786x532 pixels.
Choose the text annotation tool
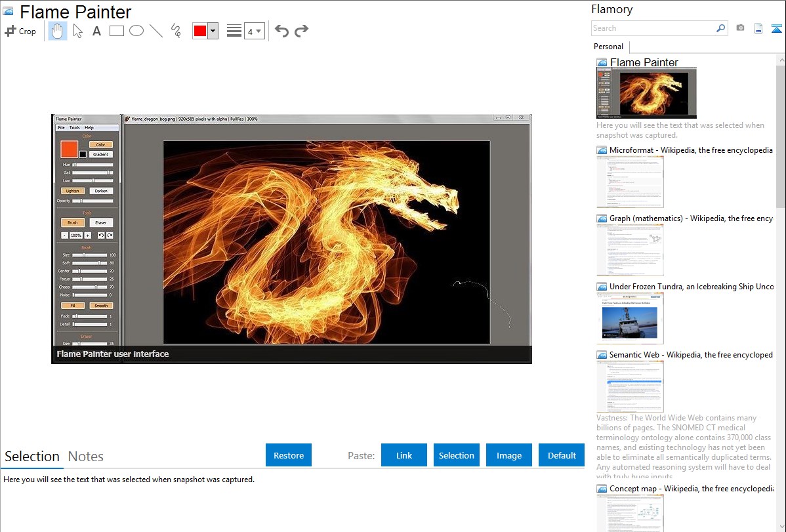coord(96,31)
